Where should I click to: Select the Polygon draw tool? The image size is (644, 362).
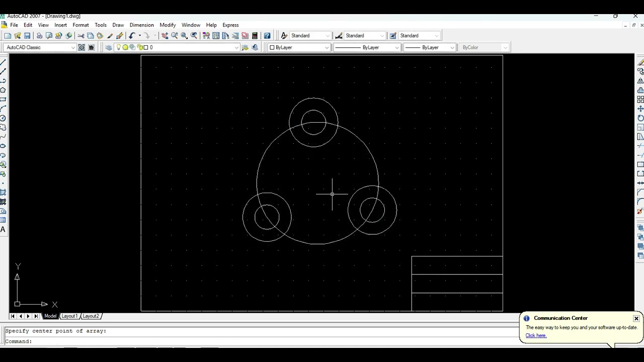(3, 90)
